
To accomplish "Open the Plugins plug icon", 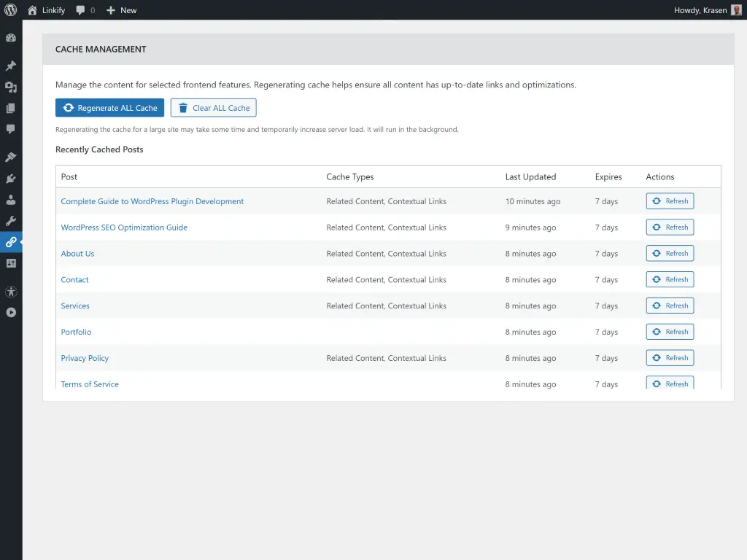I will pyautogui.click(x=11, y=178).
